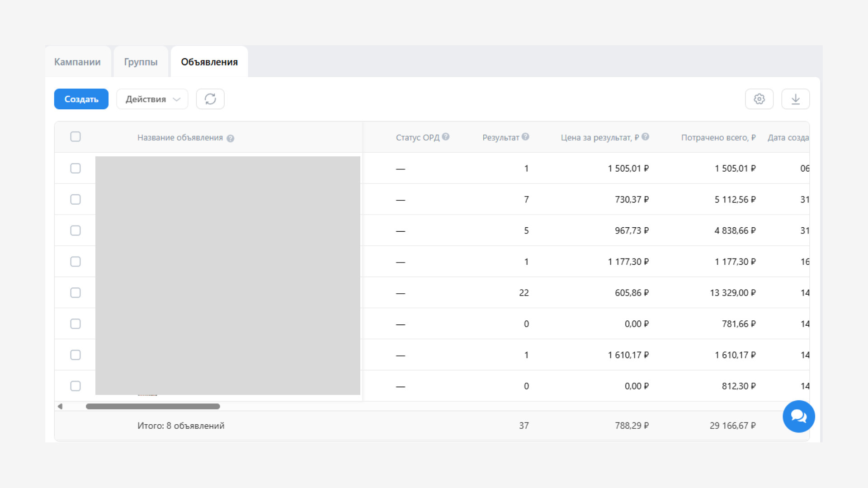Click the left scroll arrow of table

[60, 406]
